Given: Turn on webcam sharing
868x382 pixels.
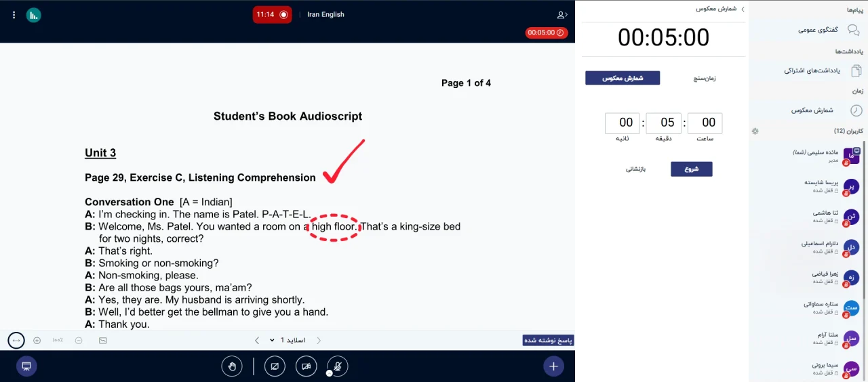Looking at the screenshot, I should click(306, 366).
